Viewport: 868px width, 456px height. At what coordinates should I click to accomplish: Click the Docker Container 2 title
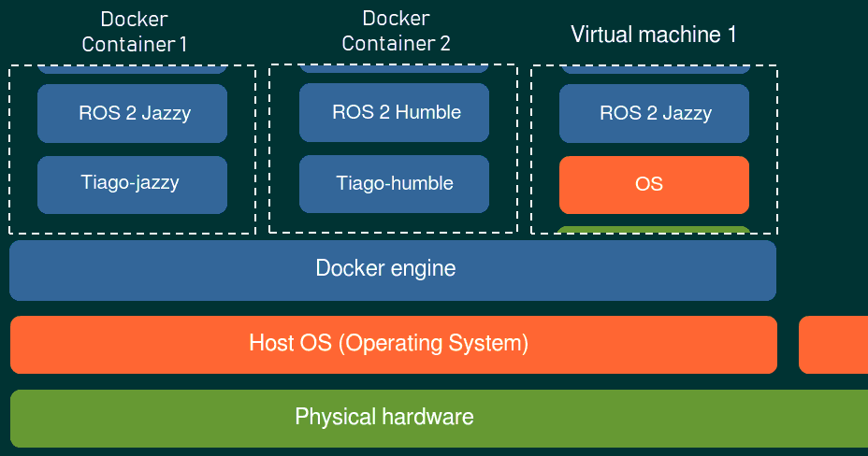[396, 31]
